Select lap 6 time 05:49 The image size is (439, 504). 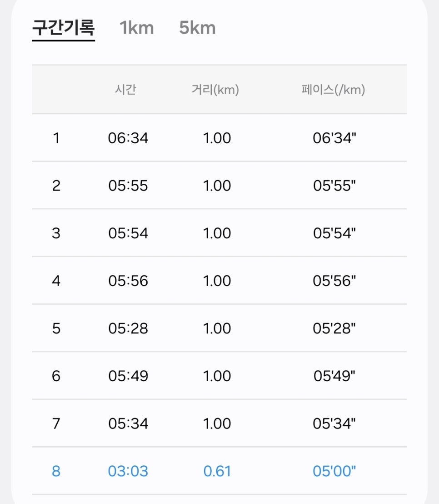pos(128,376)
